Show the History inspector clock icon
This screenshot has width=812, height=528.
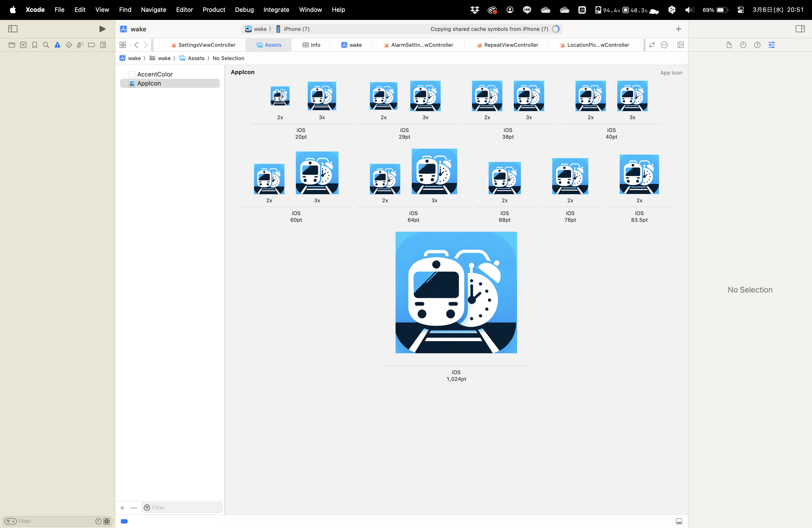click(743, 45)
